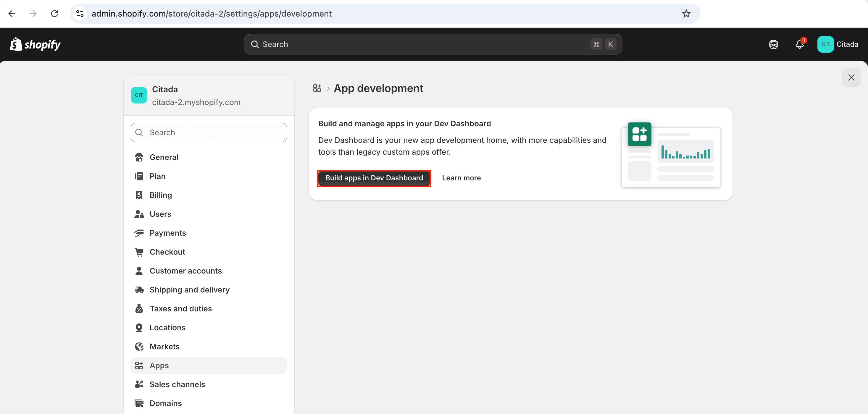Open Users settings

(209, 214)
